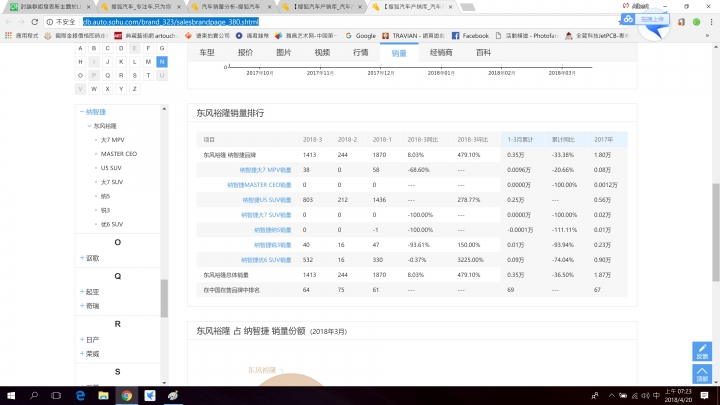Open the 报价 tab
The height and width of the screenshot is (405, 720).
tap(245, 52)
